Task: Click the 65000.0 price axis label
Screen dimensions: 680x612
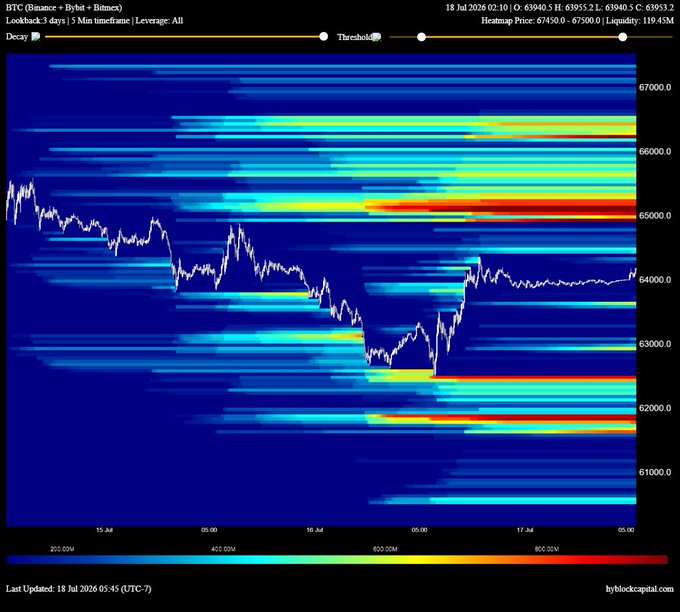Action: coord(655,216)
